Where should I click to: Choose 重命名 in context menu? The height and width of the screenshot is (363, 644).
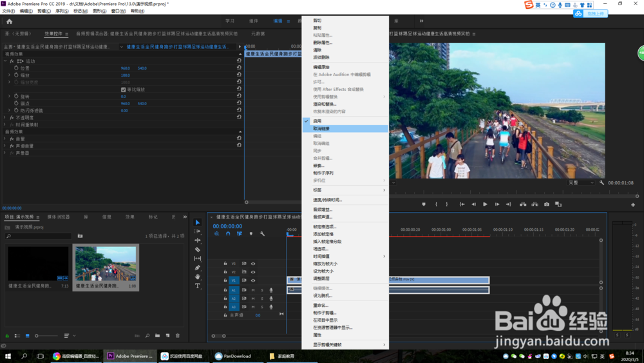[345, 306]
